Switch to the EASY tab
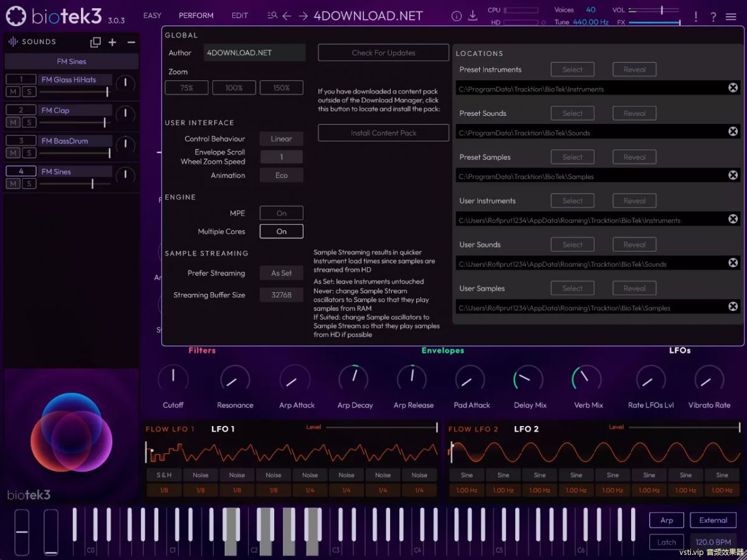The image size is (747, 560). (x=152, y=16)
